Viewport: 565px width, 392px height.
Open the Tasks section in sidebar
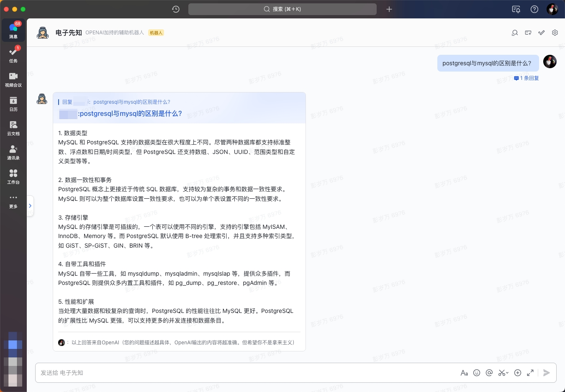[13, 54]
